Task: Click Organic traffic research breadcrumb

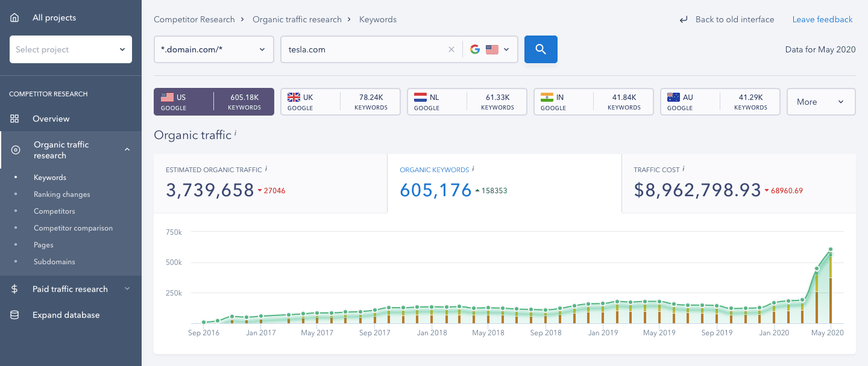Action: coord(297,20)
